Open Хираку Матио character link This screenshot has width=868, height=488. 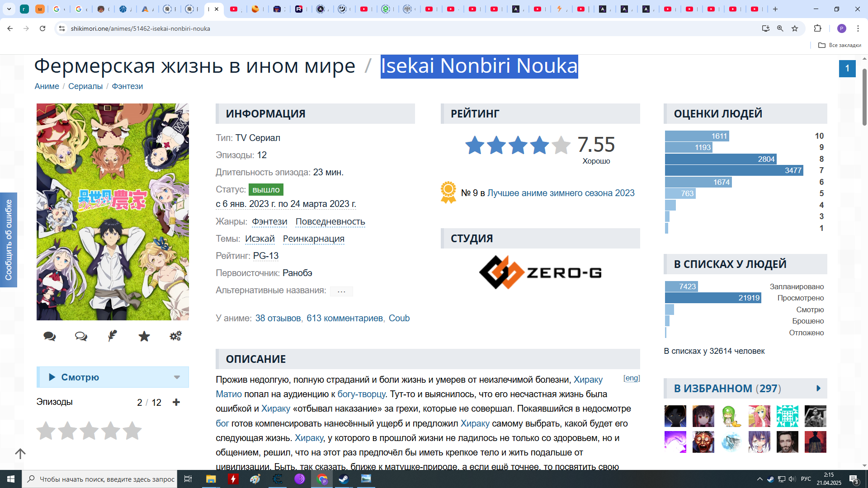pyautogui.click(x=588, y=380)
